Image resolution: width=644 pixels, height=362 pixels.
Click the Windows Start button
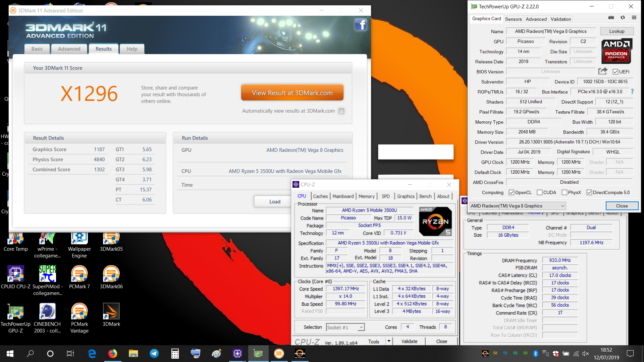10,354
